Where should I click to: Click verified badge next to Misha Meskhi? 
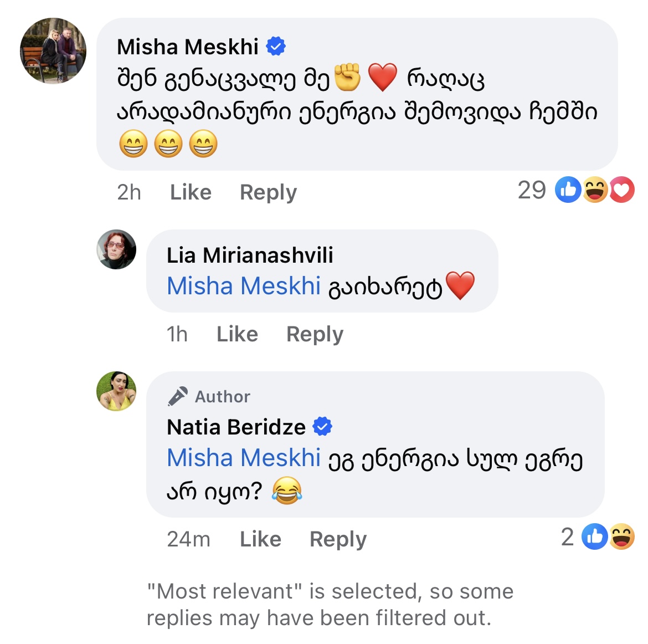pos(276,47)
